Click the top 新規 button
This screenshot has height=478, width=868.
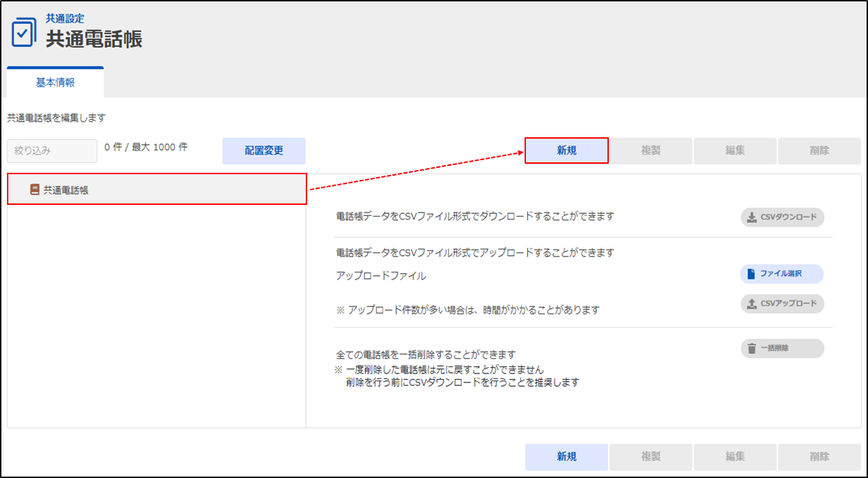(566, 151)
